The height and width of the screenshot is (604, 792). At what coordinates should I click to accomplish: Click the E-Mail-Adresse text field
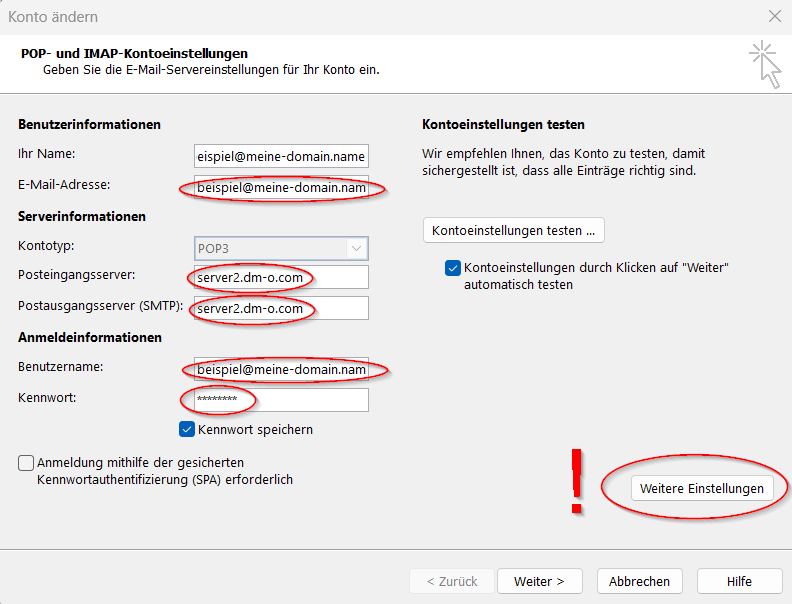click(281, 188)
